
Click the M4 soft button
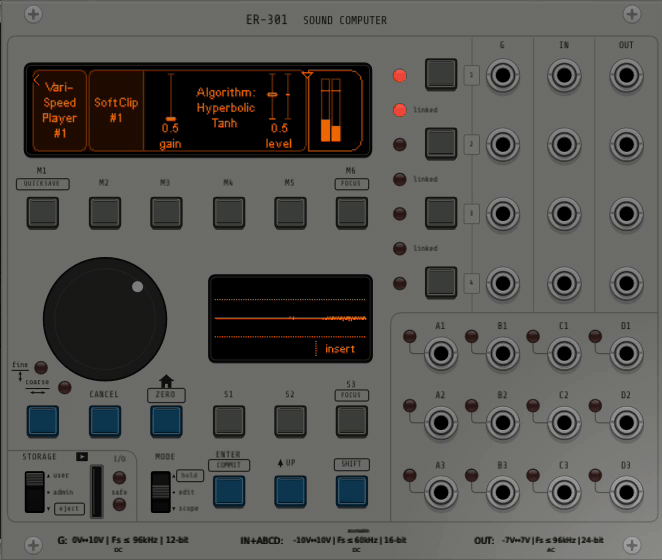point(228,212)
